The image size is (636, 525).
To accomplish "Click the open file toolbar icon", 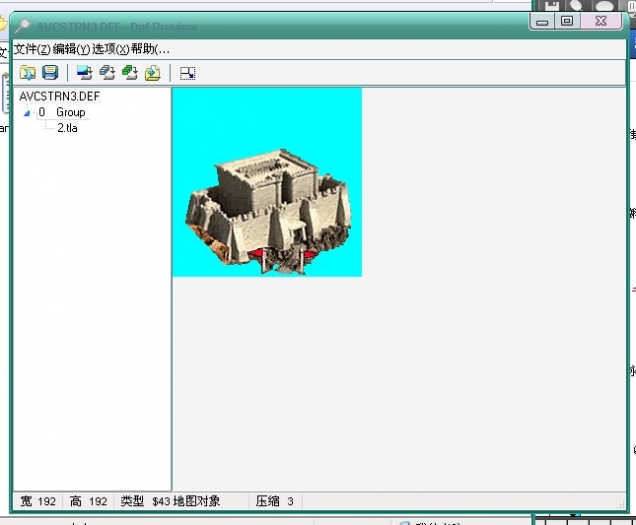I will 28,72.
